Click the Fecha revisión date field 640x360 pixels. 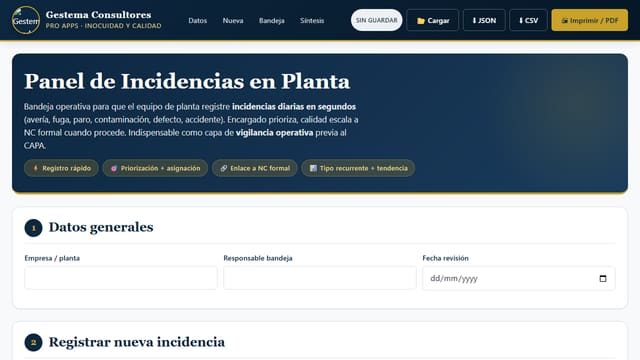tap(519, 278)
